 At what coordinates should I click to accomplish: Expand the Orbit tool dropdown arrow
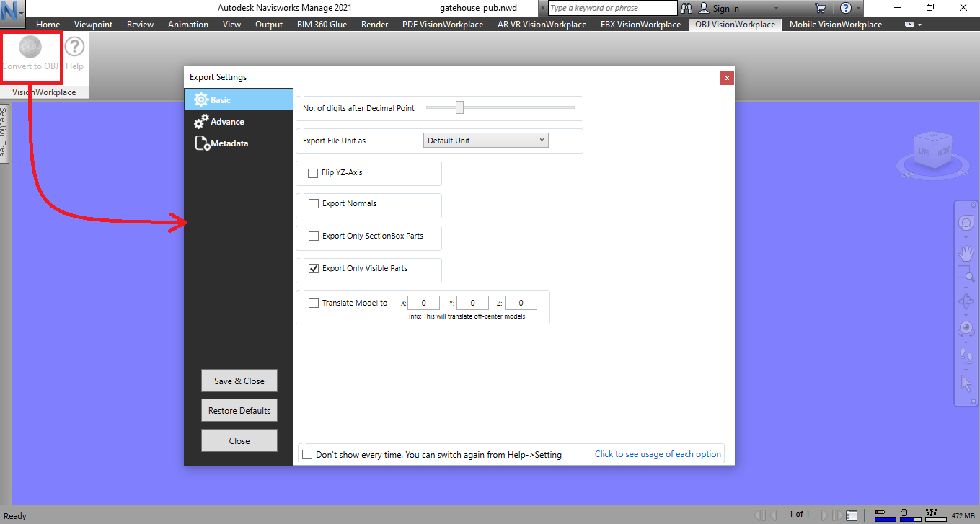(x=966, y=315)
